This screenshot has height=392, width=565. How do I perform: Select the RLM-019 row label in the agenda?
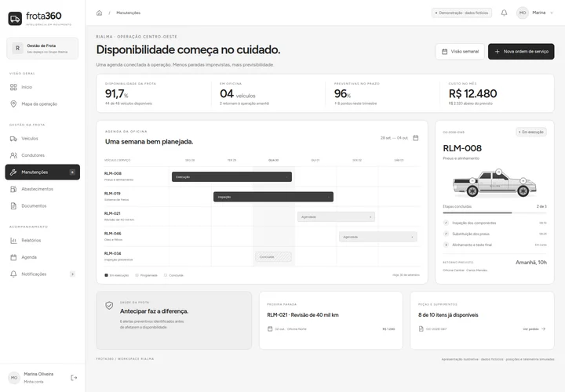pos(116,196)
